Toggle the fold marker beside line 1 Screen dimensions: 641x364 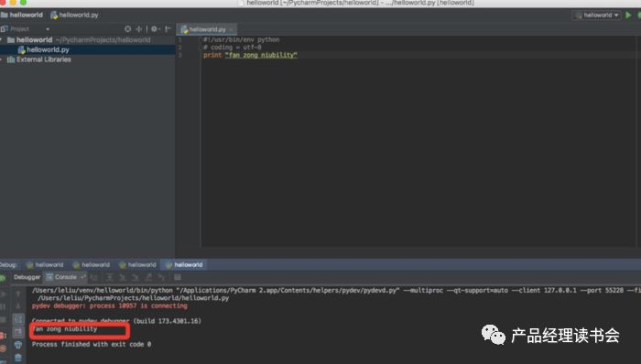pyautogui.click(x=200, y=40)
